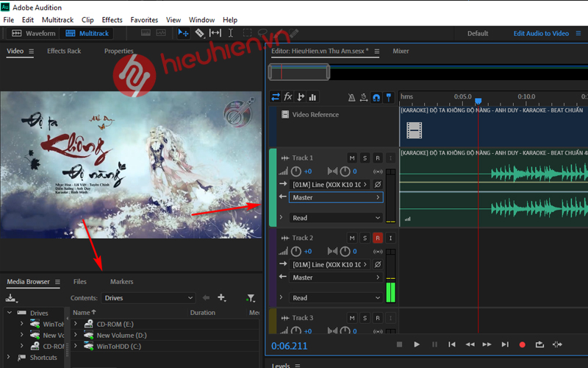The width and height of the screenshot is (588, 368).
Task: Click the marker pin icon in editor
Action: click(x=389, y=98)
